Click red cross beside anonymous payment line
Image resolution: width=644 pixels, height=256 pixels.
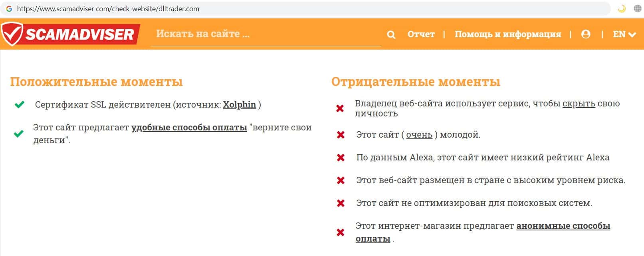pos(340,232)
